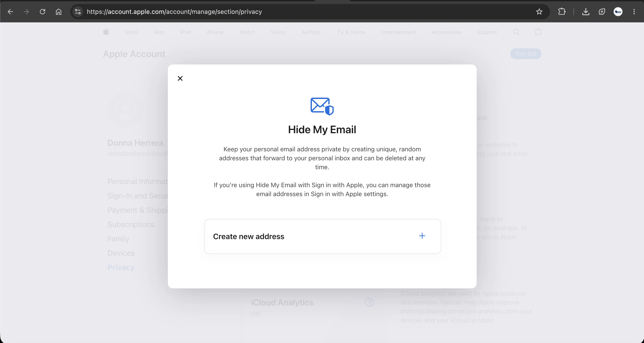Bookmark this page with the star icon
Viewport: 644px width, 343px height.
(539, 11)
